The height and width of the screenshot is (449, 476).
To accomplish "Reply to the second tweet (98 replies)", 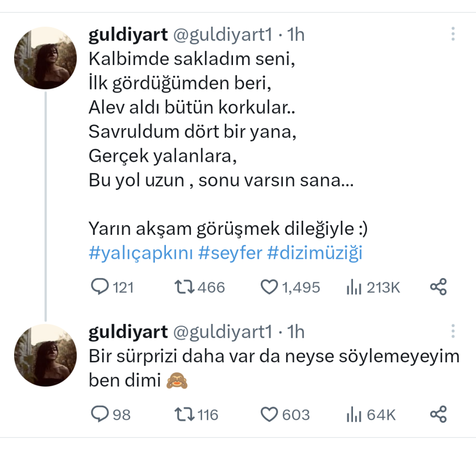I will click(100, 415).
